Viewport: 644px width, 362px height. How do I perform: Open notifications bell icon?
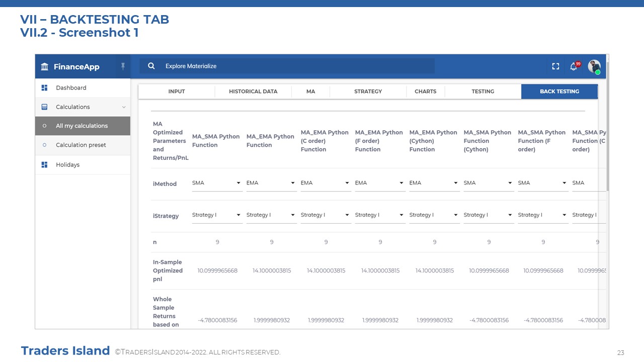(574, 66)
